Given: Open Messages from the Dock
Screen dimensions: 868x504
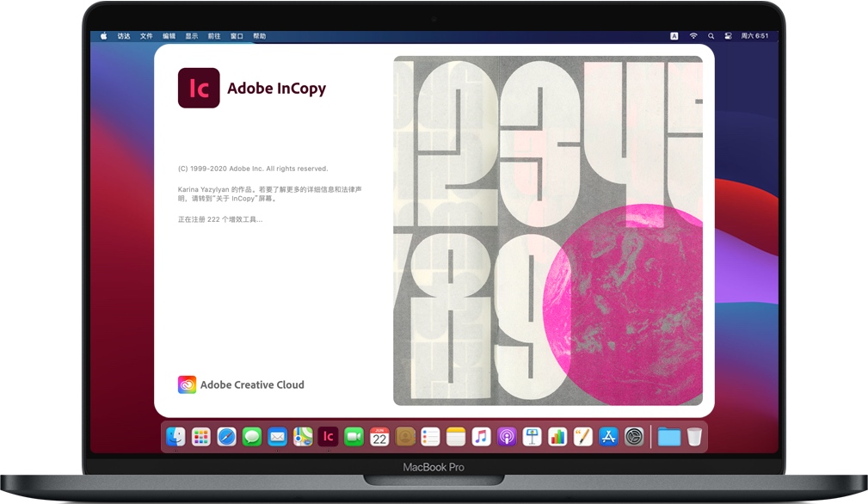Looking at the screenshot, I should pos(252,436).
